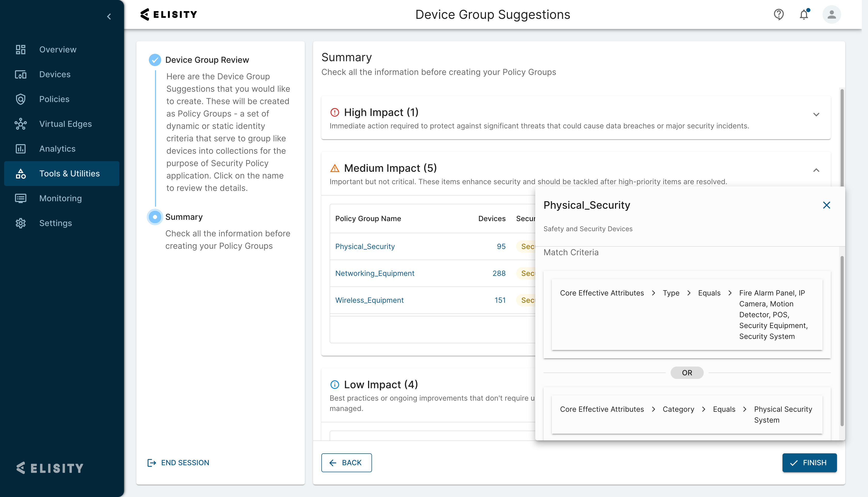Image resolution: width=868 pixels, height=497 pixels.
Task: Click device count 151 for Wireless_Equipment
Action: 500,300
